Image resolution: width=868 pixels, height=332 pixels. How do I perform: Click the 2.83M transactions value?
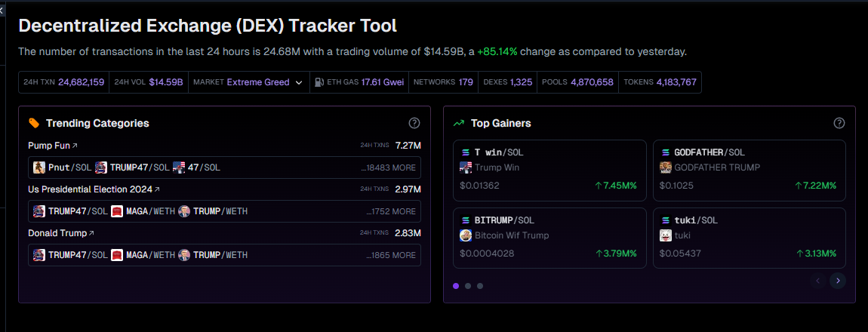pyautogui.click(x=408, y=233)
